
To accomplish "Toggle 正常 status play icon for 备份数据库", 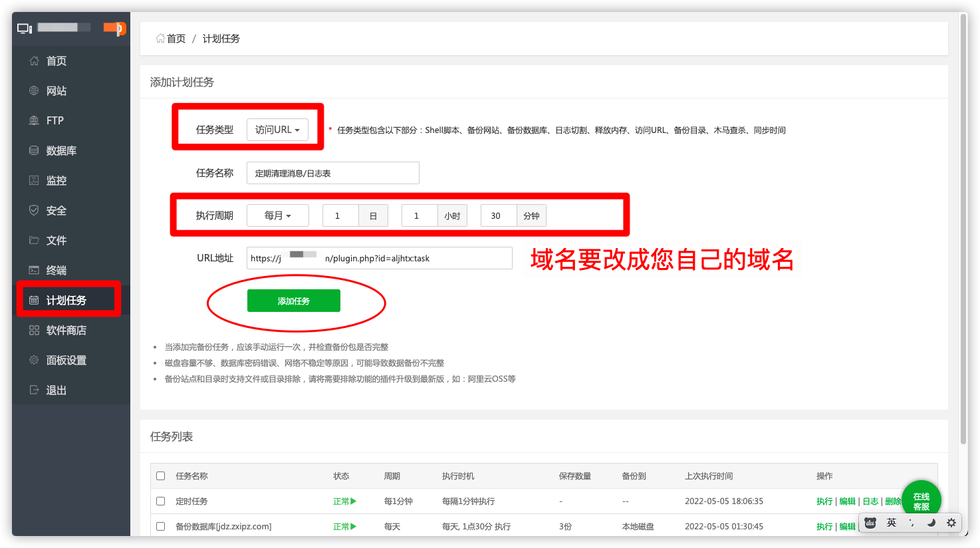I will point(353,526).
